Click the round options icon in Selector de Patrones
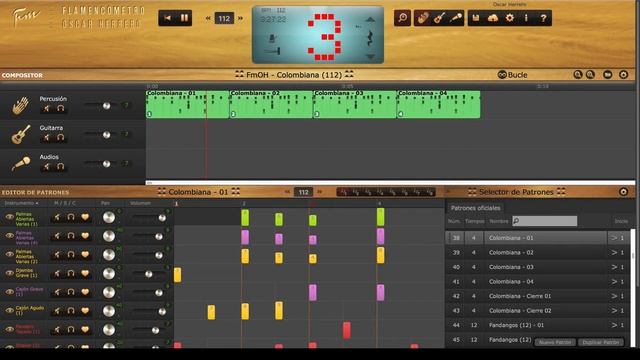Viewport: 640px width, 360px height. (x=623, y=192)
